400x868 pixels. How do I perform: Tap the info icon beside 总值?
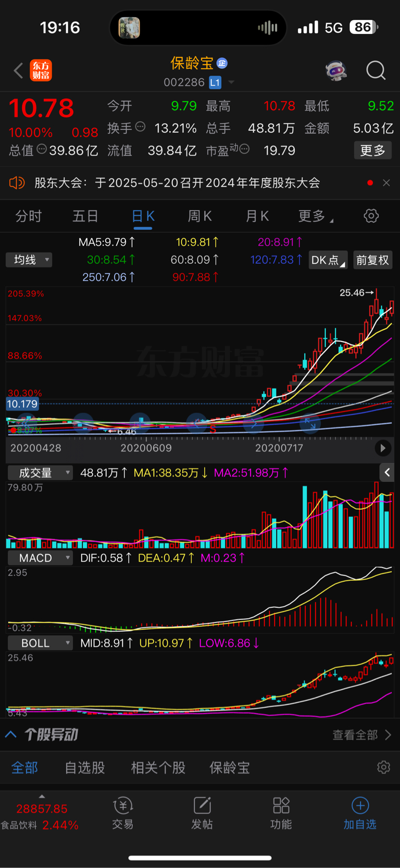[42, 149]
